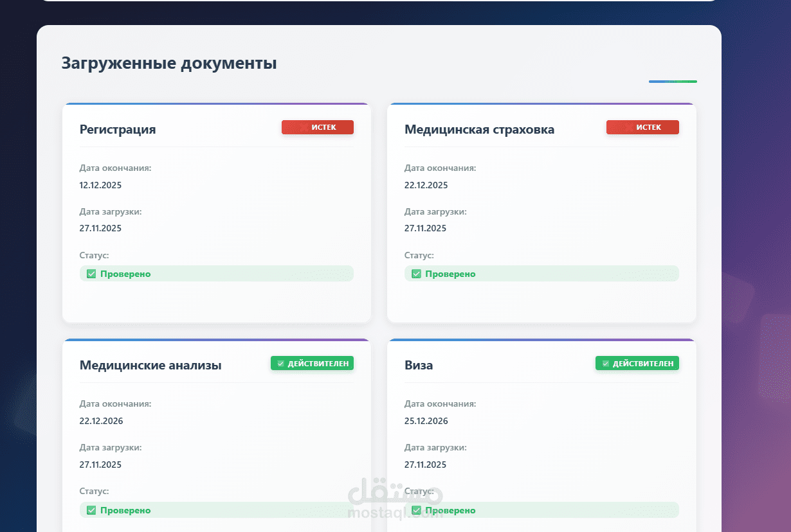
Task: Click ДЕЙСТВИТЕЛЕН badge on Виза card
Action: [637, 364]
